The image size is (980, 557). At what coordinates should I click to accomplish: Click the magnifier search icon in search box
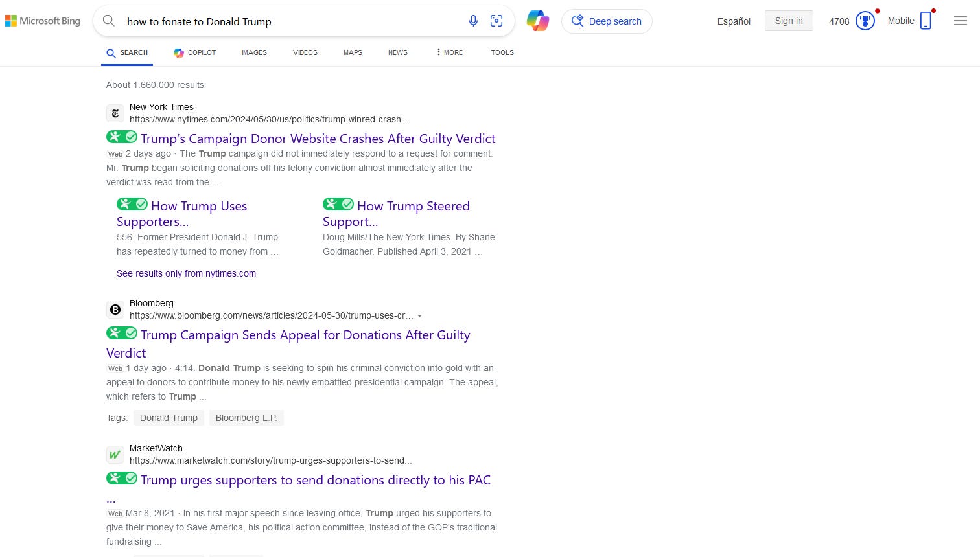(109, 21)
